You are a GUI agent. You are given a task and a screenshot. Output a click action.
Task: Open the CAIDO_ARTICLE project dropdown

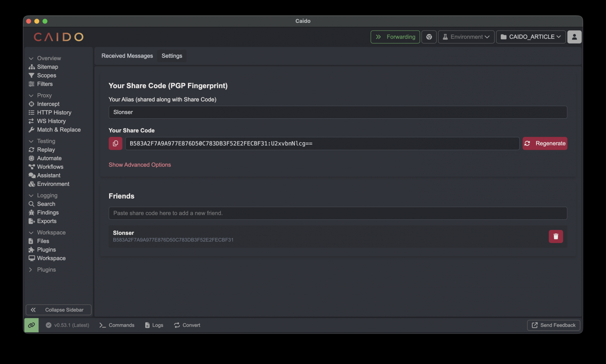pos(531,37)
